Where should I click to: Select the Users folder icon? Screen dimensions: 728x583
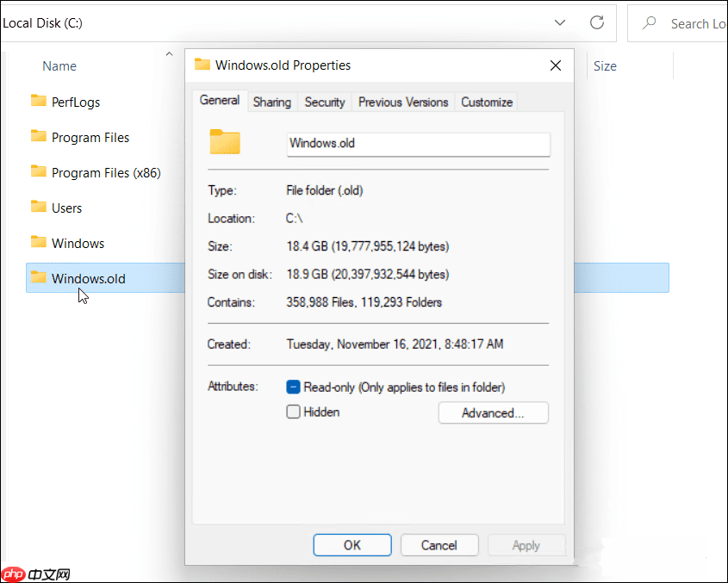pos(38,207)
